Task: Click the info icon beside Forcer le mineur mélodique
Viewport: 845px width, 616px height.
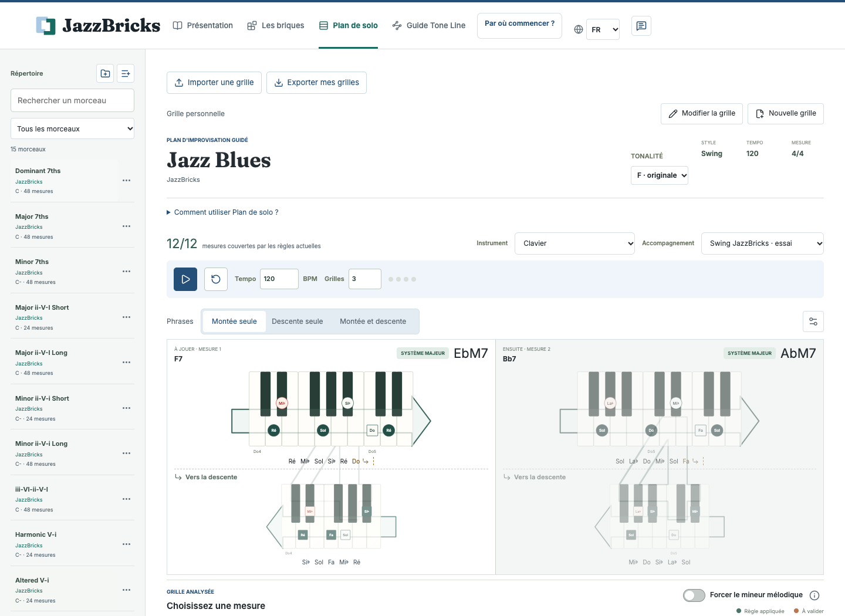Action: point(814,595)
